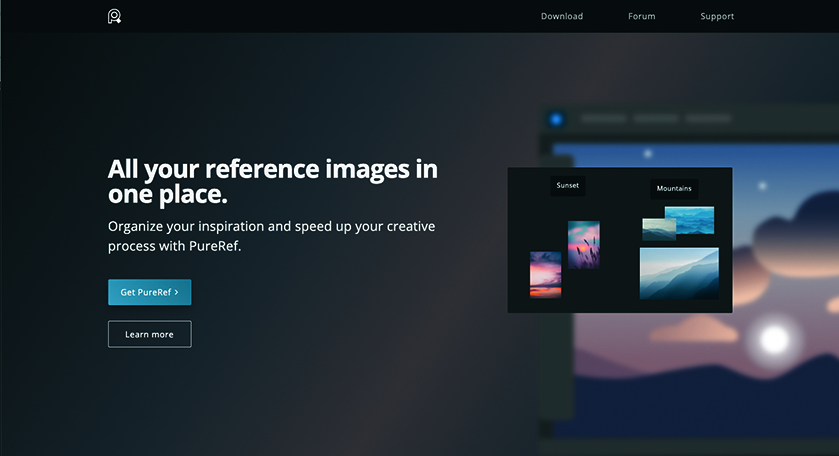Click the purple grass sunset thumbnail
839x456 pixels.
[584, 245]
